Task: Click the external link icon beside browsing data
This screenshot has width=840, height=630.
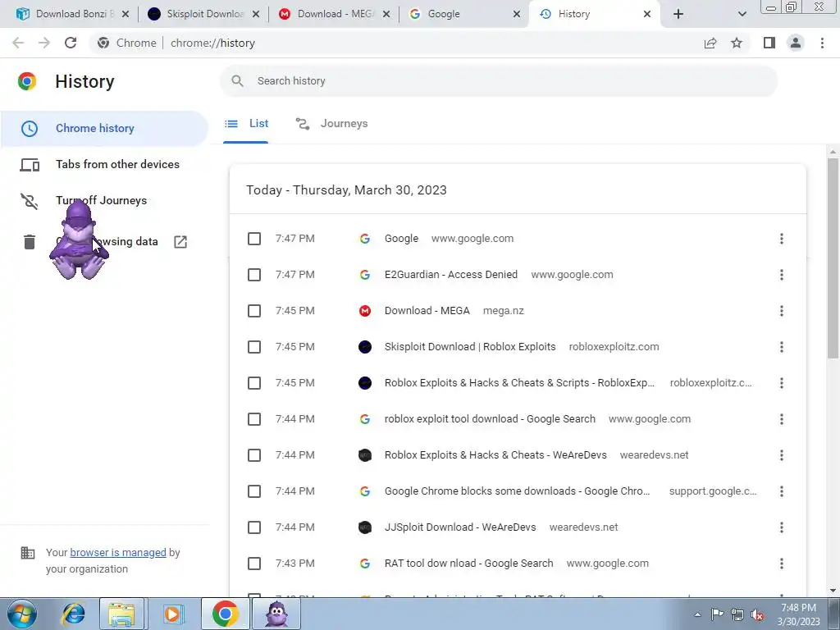Action: [180, 242]
